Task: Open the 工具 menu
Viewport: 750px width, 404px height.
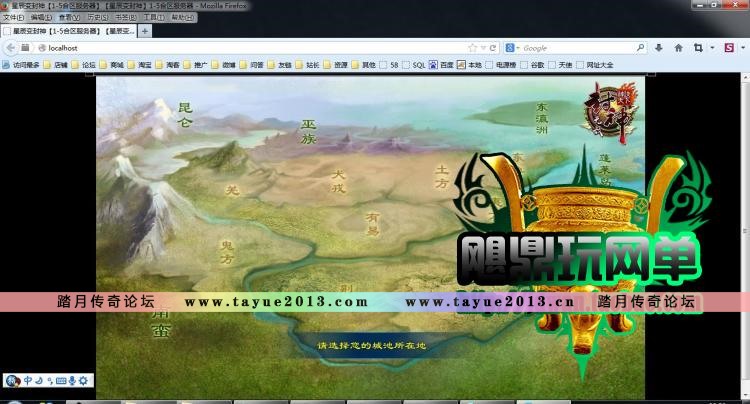Action: tap(154, 17)
